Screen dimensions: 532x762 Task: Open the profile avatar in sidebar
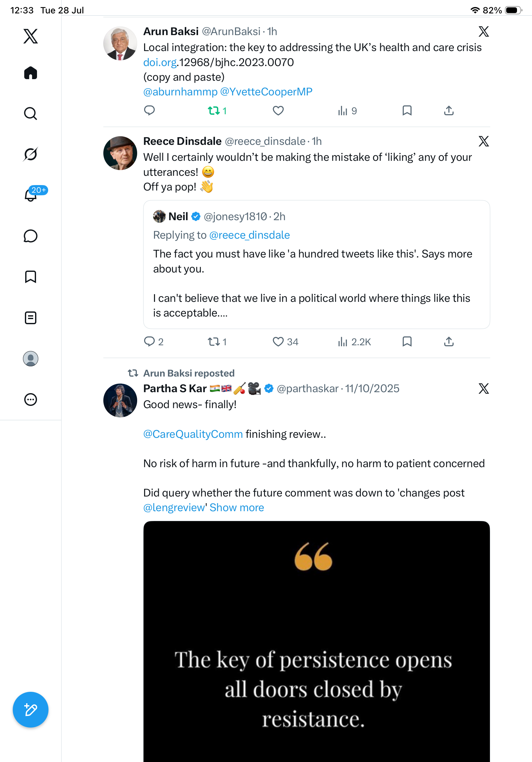click(x=31, y=359)
